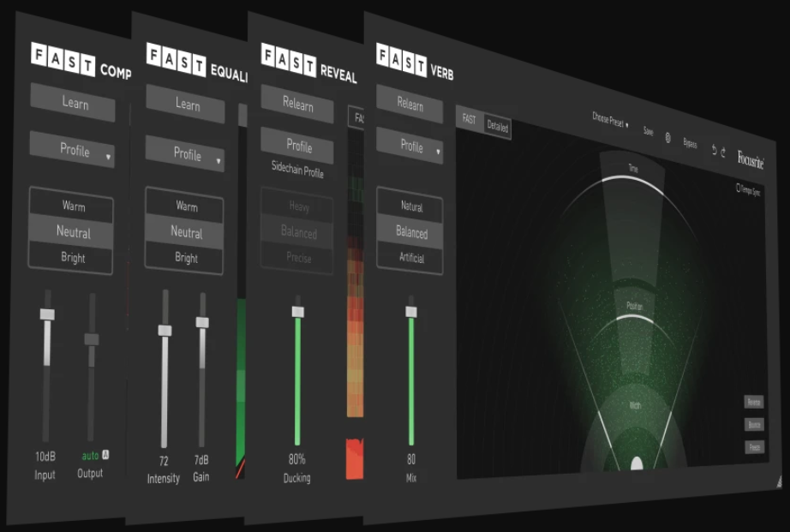Click the Ducking slider handle in Reveal
The height and width of the screenshot is (532, 790).
pyautogui.click(x=298, y=312)
